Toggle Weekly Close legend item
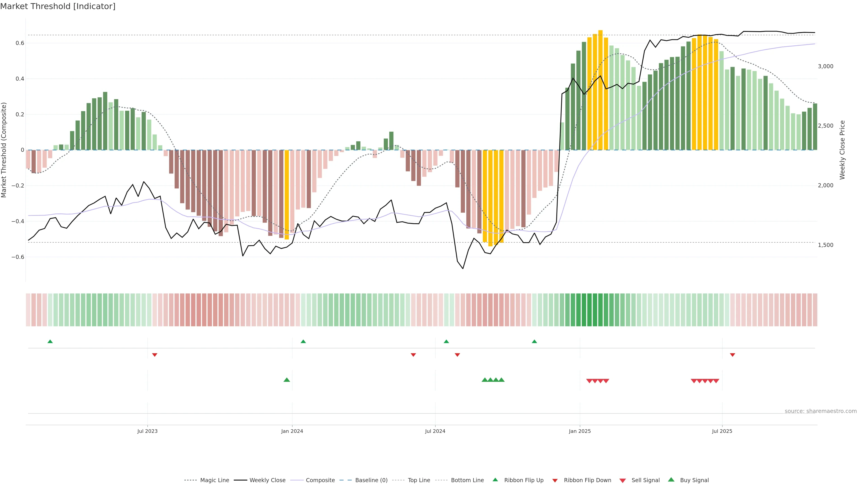 point(267,480)
